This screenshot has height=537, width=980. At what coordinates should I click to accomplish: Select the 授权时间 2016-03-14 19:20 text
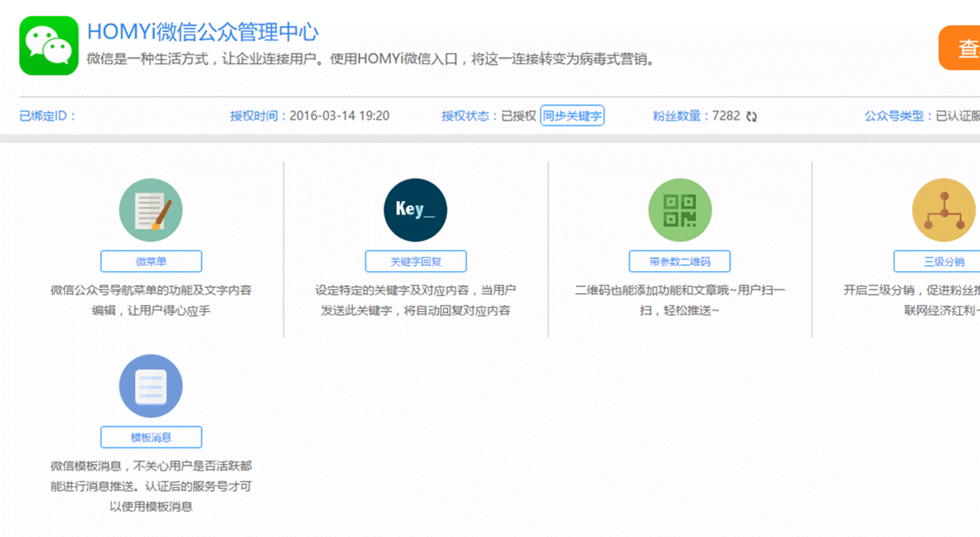tap(310, 116)
